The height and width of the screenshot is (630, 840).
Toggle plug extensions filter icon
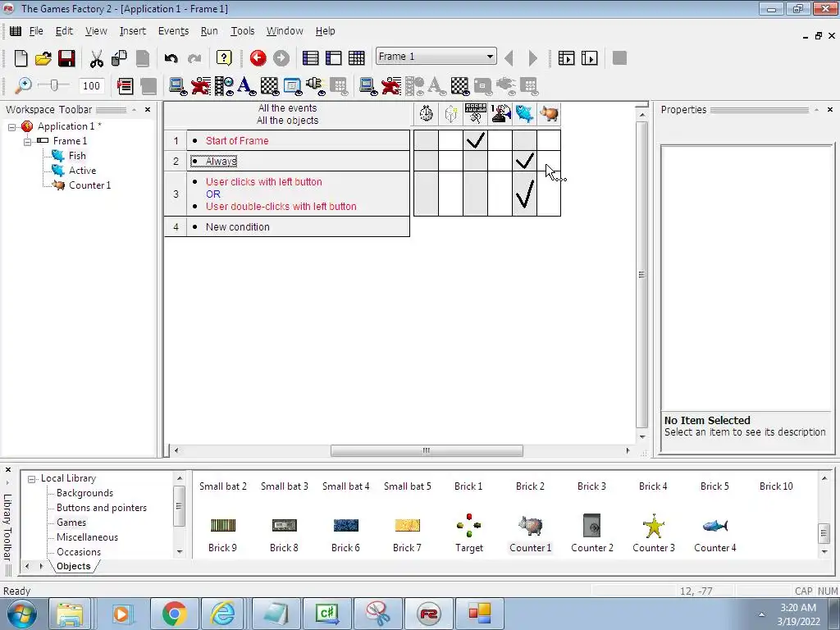[x=315, y=85]
